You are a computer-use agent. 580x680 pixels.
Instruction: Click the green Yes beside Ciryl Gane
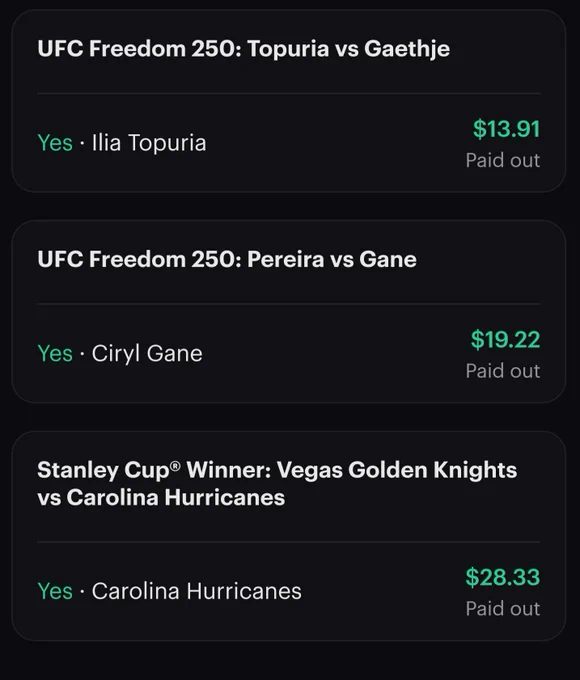coord(55,353)
